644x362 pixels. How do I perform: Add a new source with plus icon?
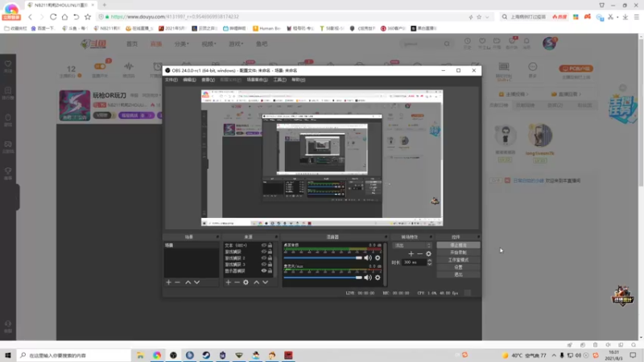(x=229, y=282)
